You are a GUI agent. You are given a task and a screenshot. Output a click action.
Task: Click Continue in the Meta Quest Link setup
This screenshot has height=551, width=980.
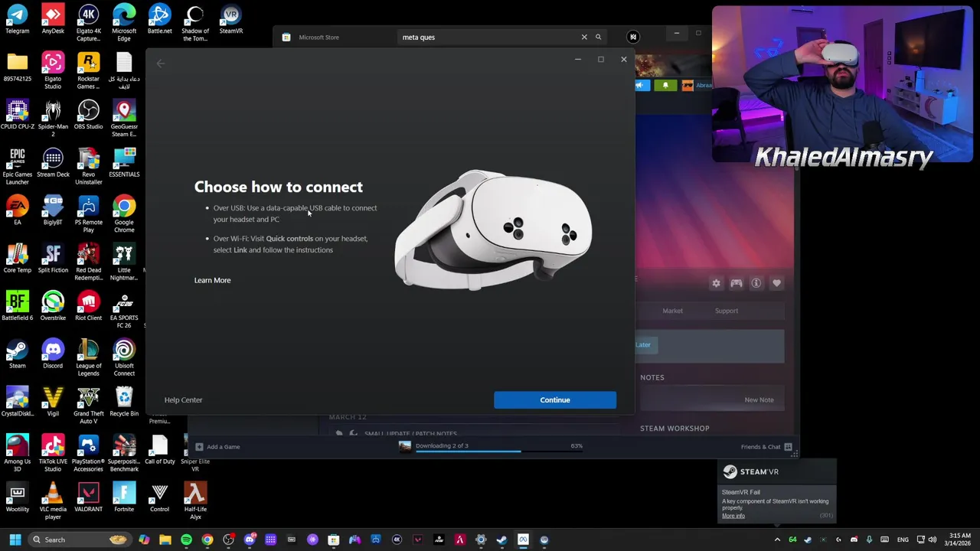pos(554,399)
